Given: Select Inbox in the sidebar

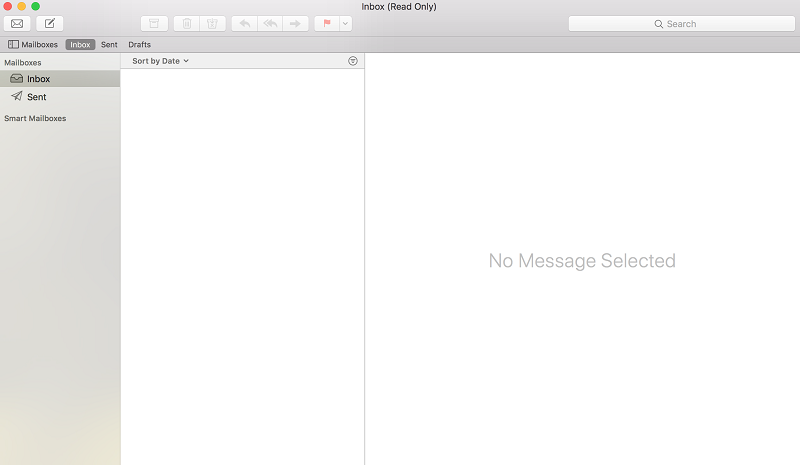Looking at the screenshot, I should 60,79.
